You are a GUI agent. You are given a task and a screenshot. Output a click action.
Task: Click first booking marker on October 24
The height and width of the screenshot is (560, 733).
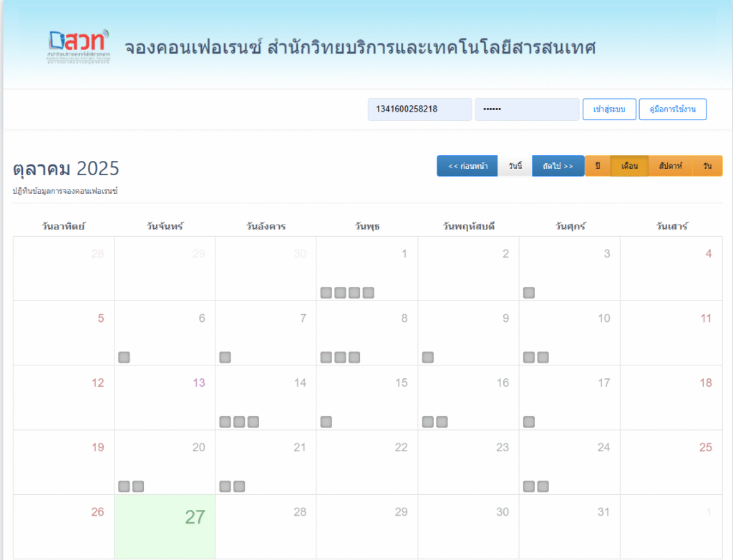(x=529, y=486)
